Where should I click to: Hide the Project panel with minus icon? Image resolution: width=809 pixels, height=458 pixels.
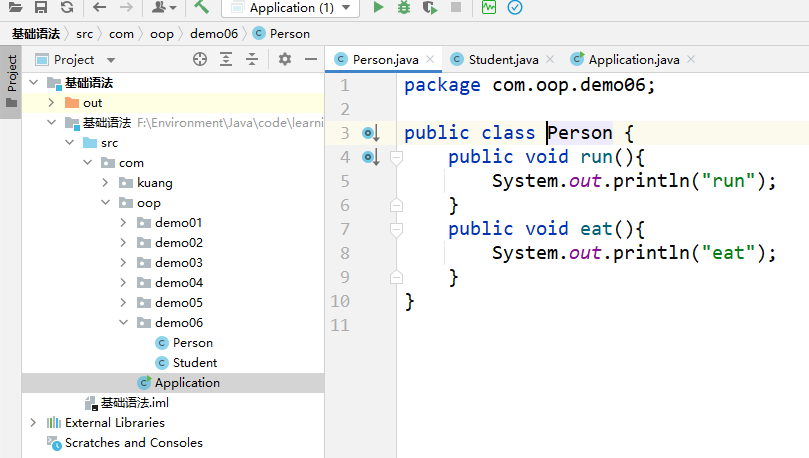pyautogui.click(x=311, y=59)
